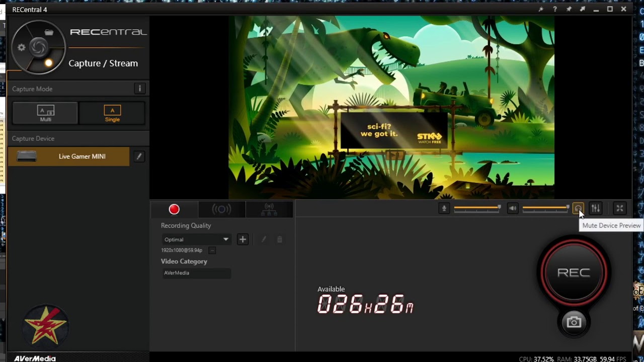Open the audio mixer settings

click(x=596, y=208)
